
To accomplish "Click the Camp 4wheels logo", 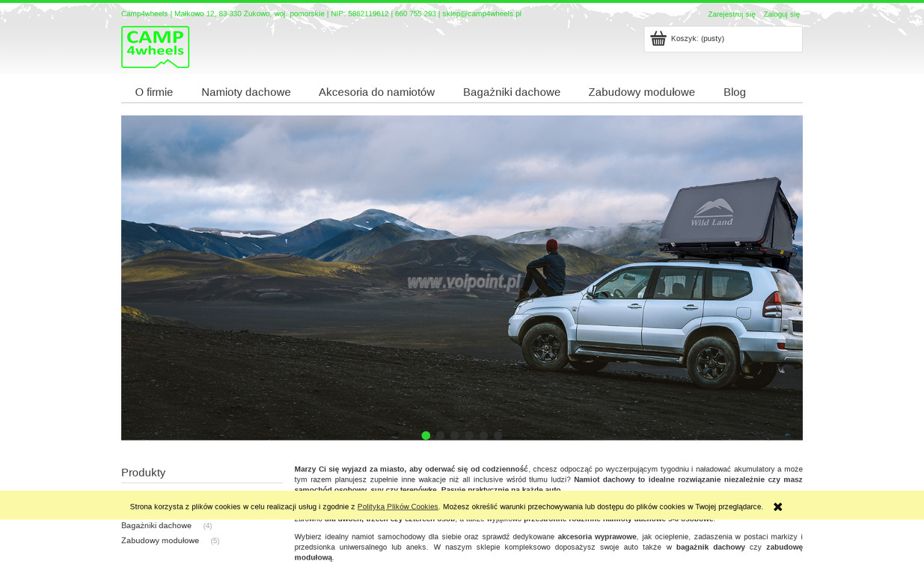I will [155, 47].
